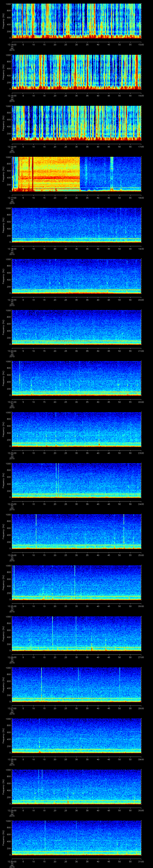Image resolution: width=153 pixels, height=868 pixels.
Task: Click the 12:14:00 start time label
Action: (x=12, y=44)
